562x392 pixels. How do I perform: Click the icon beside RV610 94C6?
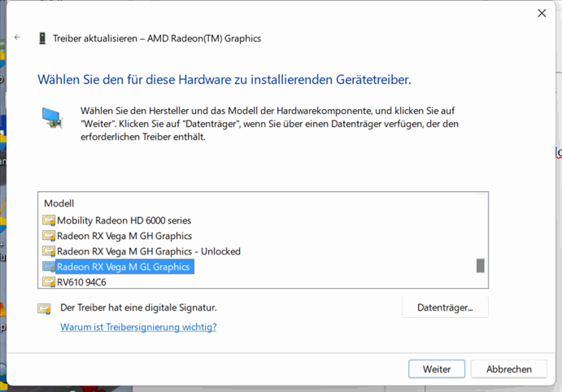(49, 282)
